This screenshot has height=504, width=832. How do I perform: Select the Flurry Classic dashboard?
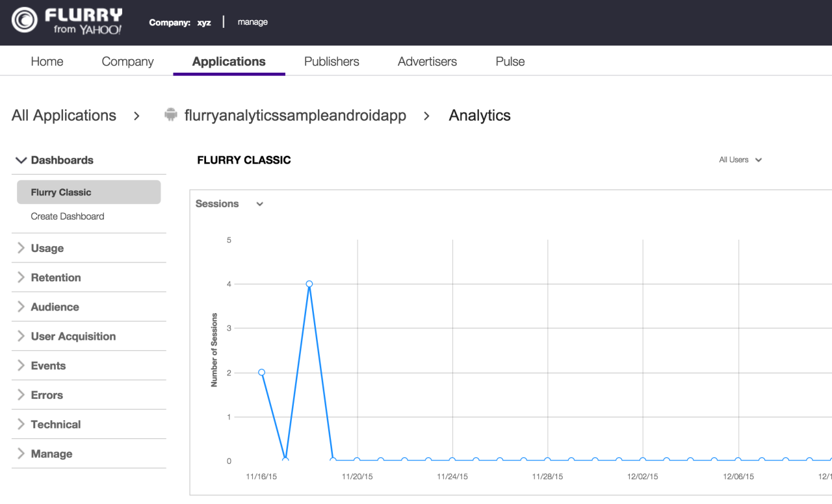tap(88, 192)
